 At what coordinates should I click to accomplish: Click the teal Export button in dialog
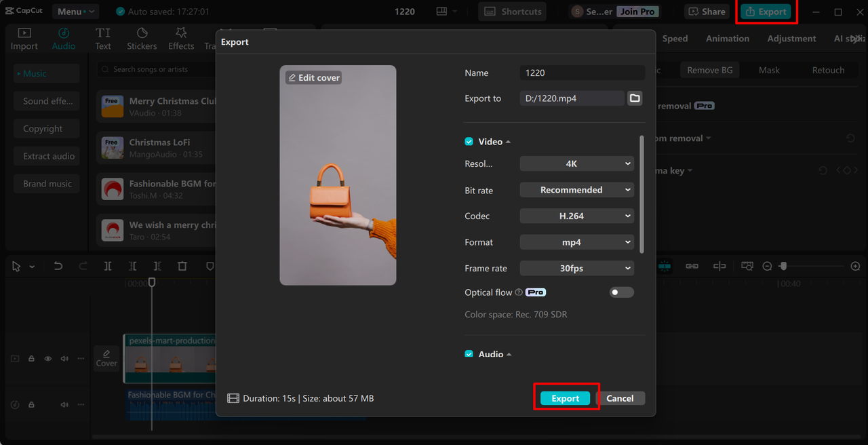coord(566,398)
